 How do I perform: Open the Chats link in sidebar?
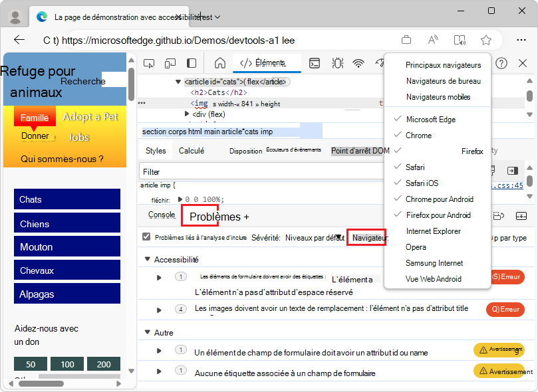(x=67, y=199)
